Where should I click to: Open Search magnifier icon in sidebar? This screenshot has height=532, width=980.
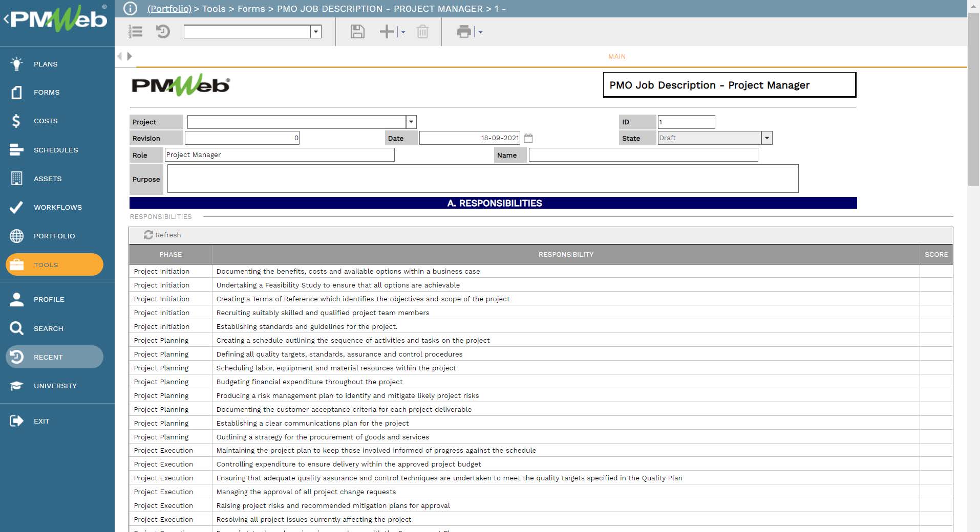pos(16,328)
